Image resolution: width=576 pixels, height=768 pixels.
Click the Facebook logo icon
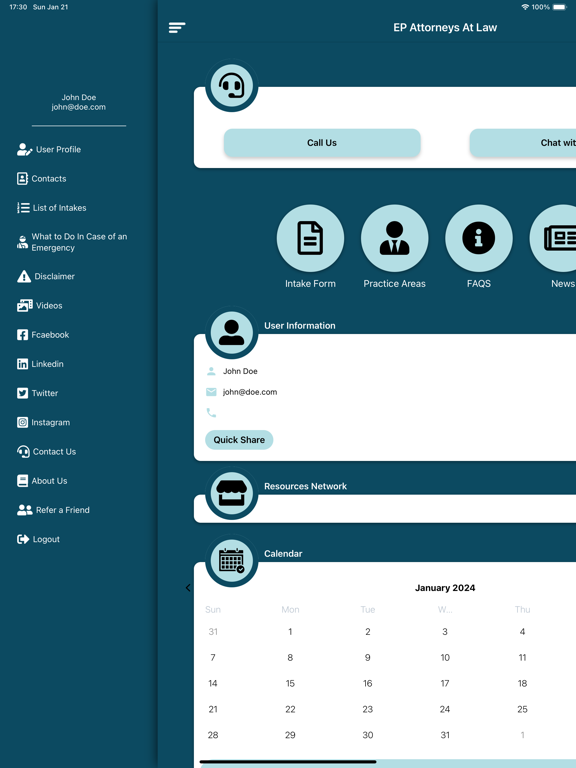point(22,335)
